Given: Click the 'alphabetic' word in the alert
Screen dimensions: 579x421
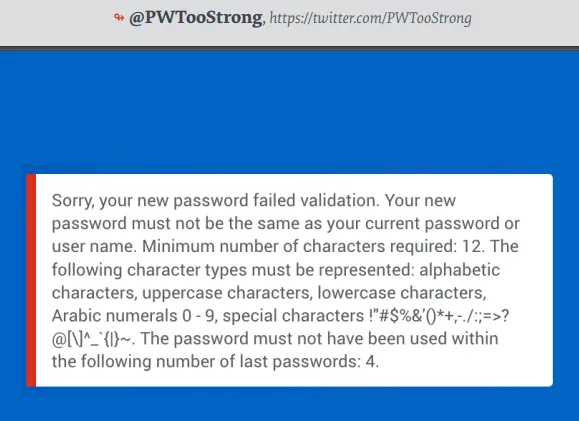Looking at the screenshot, I should [459, 270].
